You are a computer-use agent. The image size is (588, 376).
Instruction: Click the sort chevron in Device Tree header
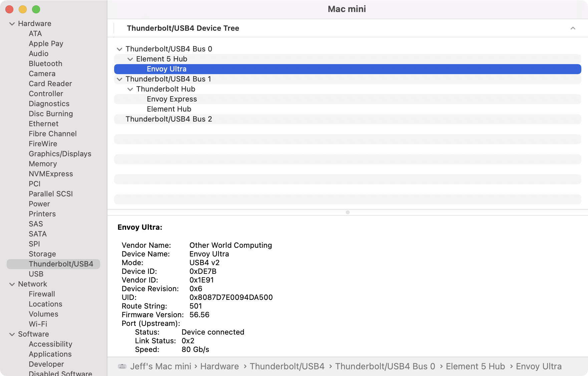point(573,28)
